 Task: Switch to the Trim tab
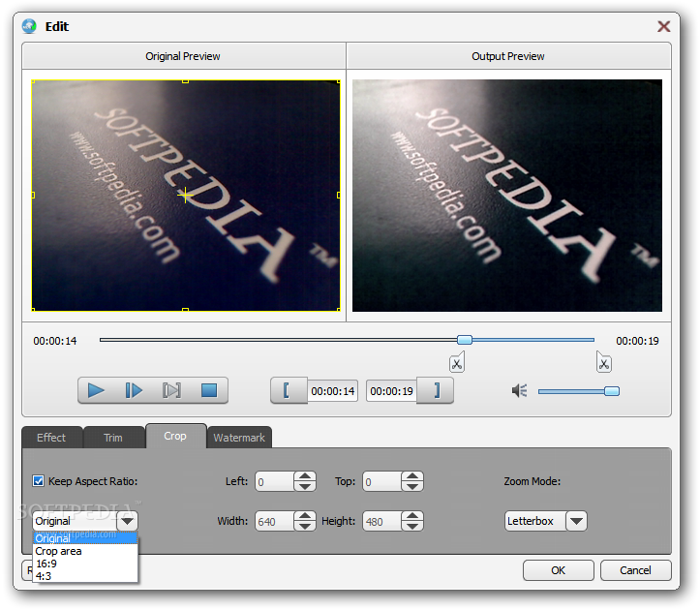point(113,438)
